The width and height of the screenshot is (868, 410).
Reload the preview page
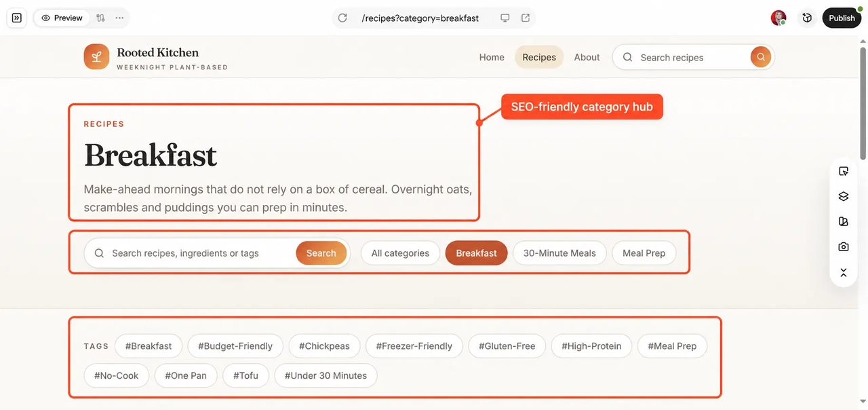point(342,18)
